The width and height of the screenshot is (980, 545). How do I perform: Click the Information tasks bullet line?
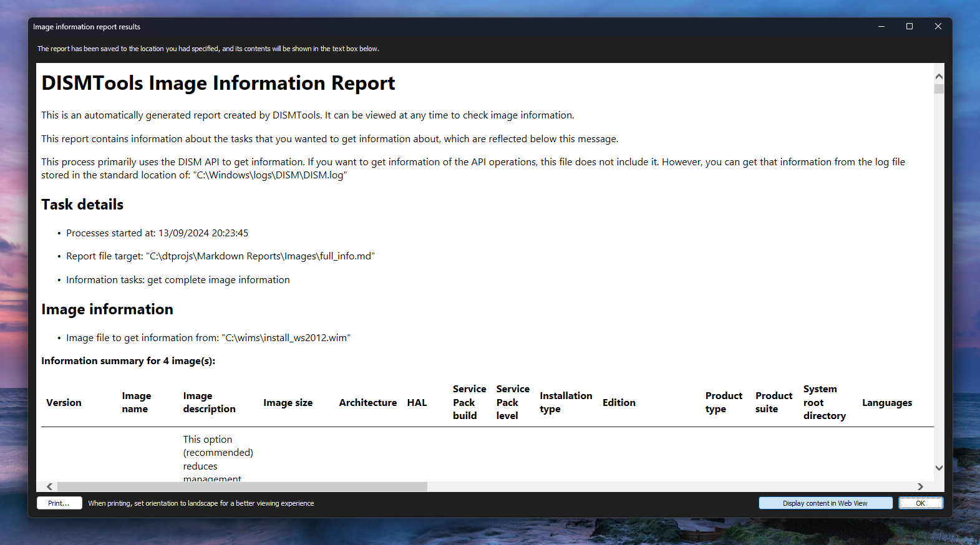(178, 280)
